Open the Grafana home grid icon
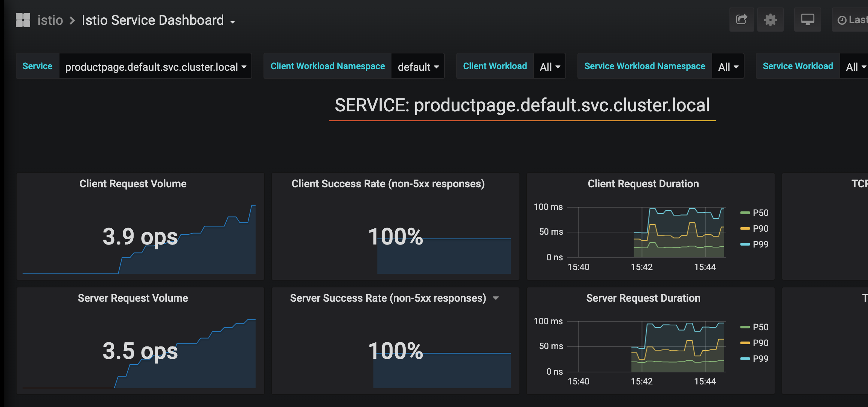868x407 pixels. (23, 20)
